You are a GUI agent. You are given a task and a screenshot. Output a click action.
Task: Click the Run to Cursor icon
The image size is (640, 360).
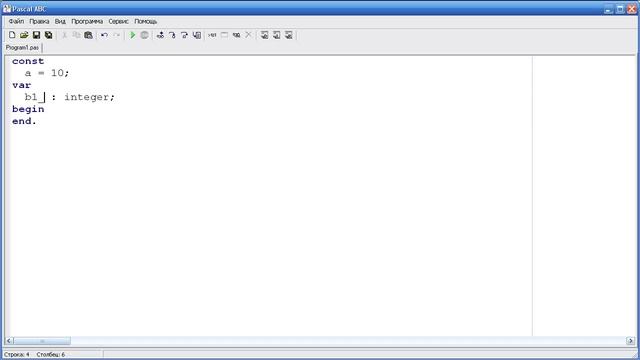pyautogui.click(x=184, y=35)
